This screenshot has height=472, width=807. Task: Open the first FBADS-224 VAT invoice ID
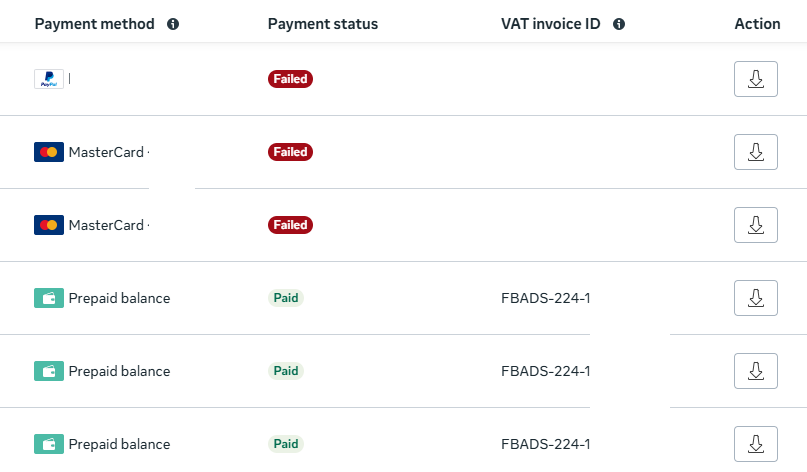[x=546, y=298]
